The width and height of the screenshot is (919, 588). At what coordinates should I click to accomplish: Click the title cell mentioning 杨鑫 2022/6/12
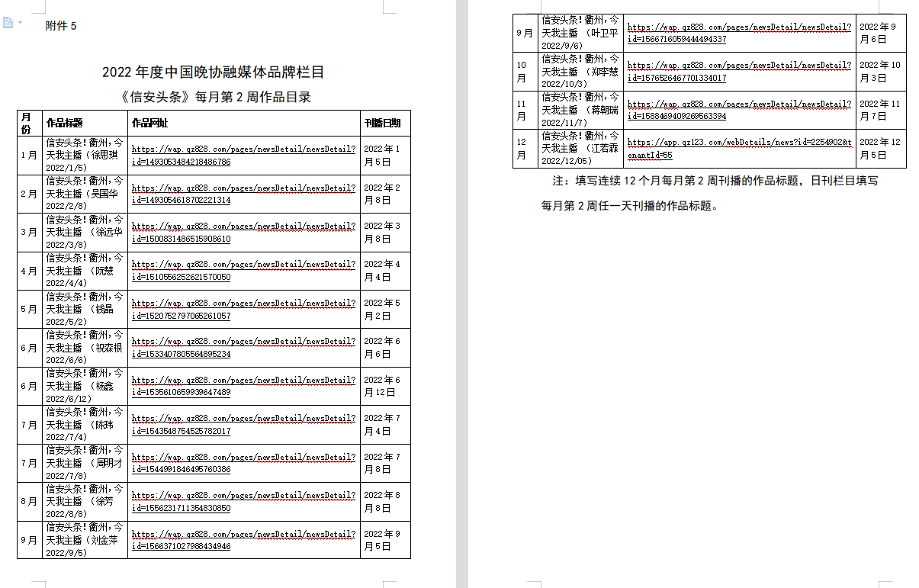[x=85, y=386]
